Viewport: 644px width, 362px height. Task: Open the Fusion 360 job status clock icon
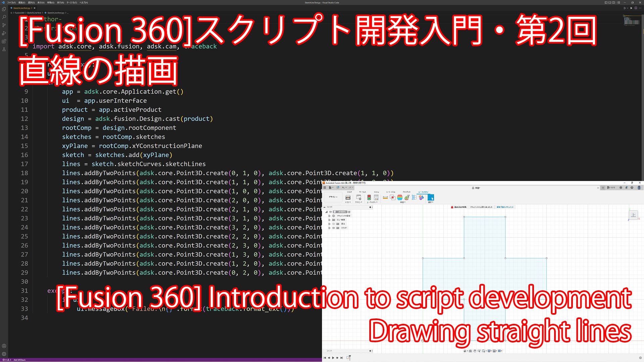coord(621,187)
